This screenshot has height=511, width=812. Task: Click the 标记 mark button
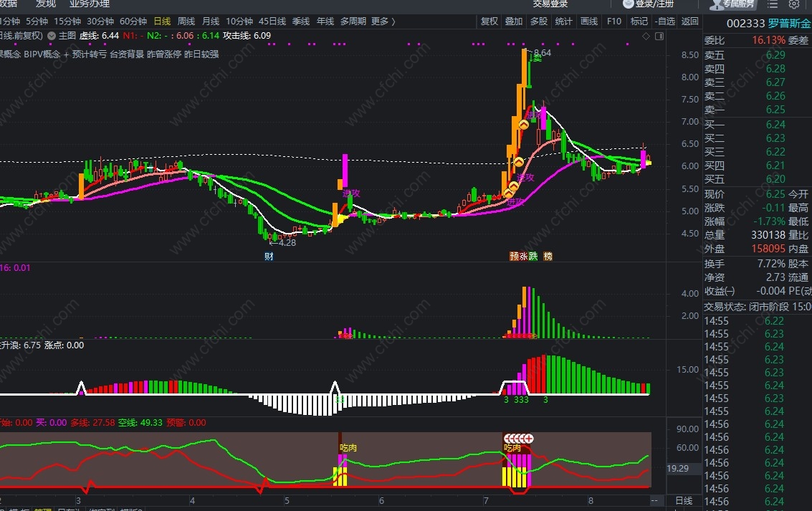point(639,22)
